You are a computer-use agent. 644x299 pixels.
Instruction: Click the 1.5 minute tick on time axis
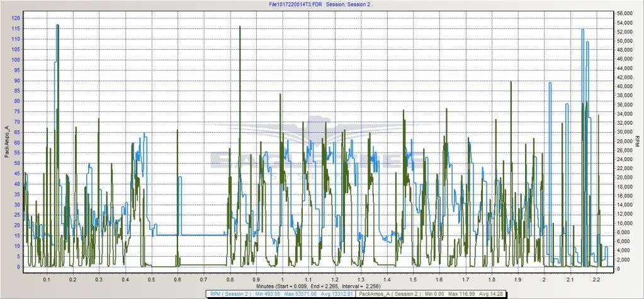(412, 279)
